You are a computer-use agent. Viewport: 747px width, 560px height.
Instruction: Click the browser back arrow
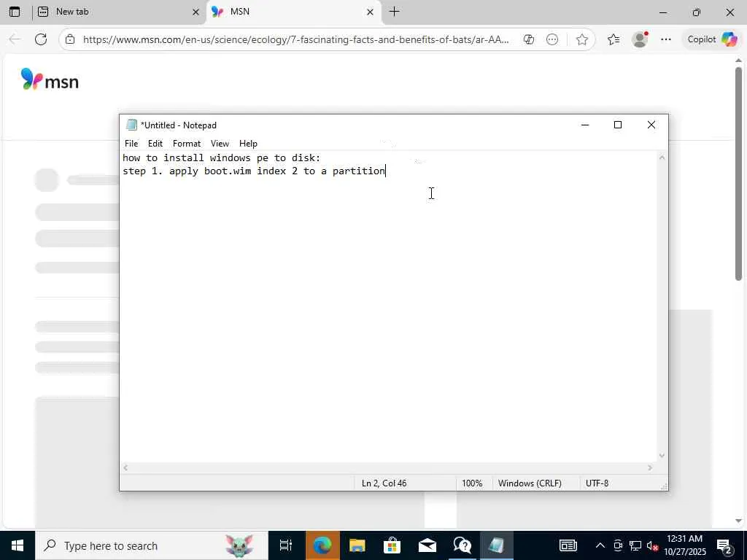pyautogui.click(x=15, y=39)
